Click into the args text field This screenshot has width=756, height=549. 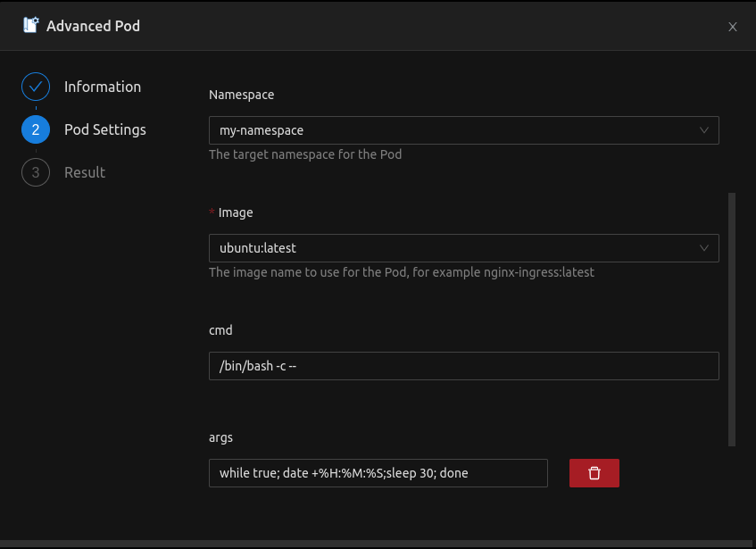tap(378, 473)
